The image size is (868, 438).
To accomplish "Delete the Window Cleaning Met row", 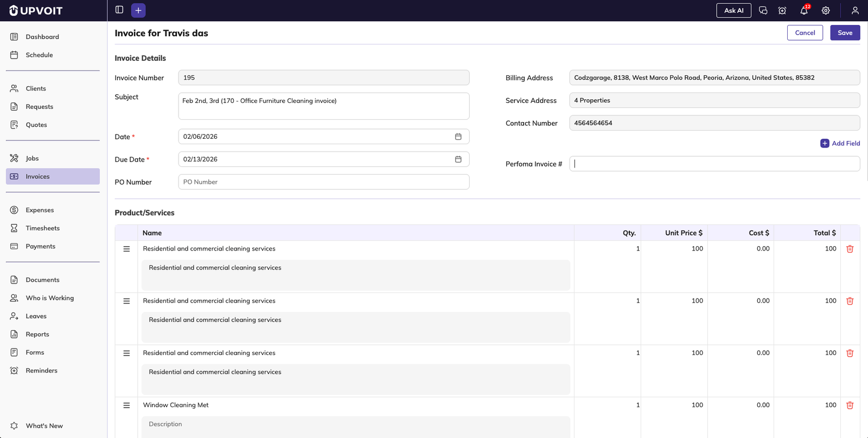I will 850,405.
